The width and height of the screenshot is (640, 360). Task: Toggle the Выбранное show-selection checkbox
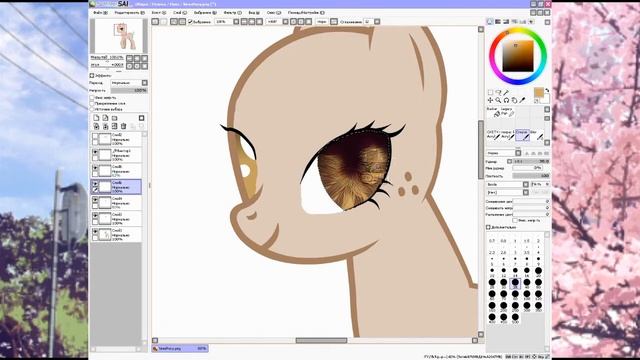pos(191,22)
